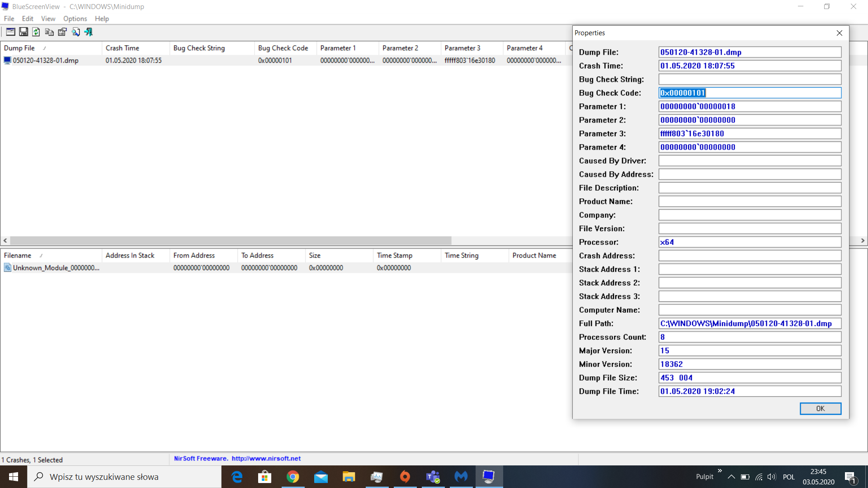Sort by the Parameter 4 column header
The height and width of the screenshot is (488, 868).
[x=534, y=48]
